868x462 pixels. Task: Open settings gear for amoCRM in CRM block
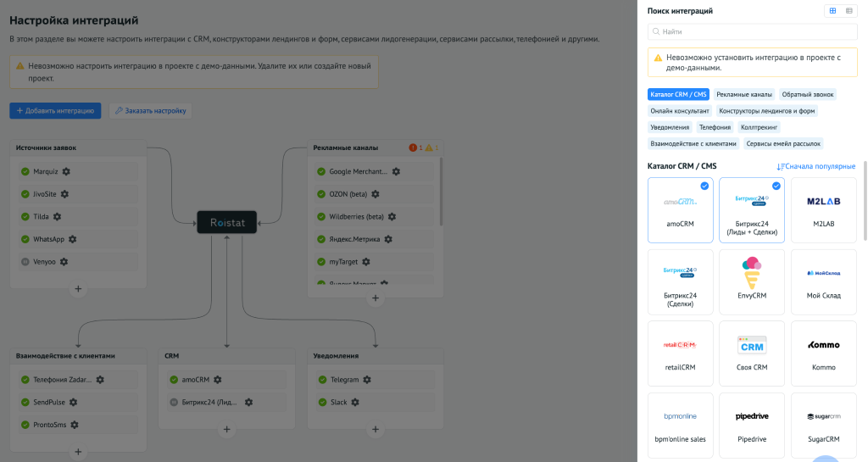click(x=218, y=380)
